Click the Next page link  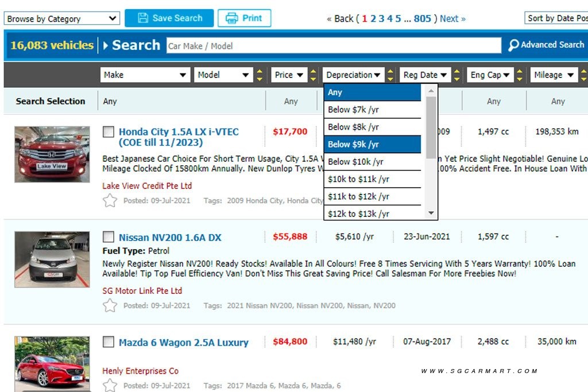point(452,18)
